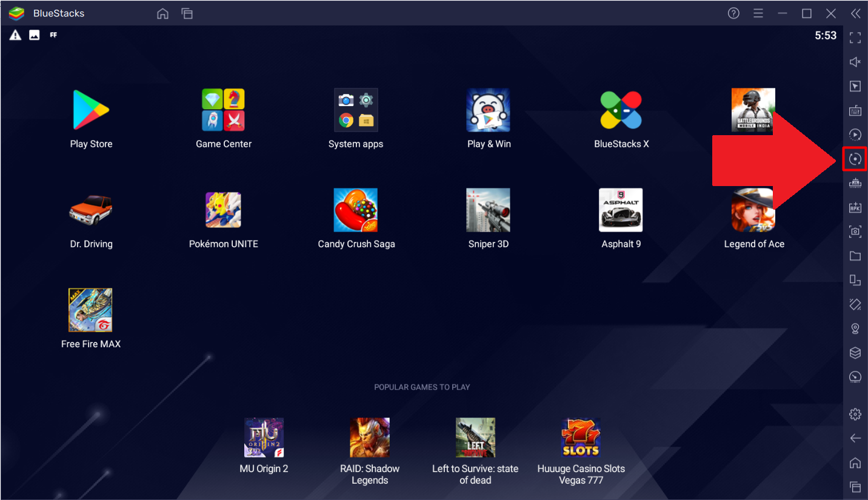Toggle the cursor visibility sidebar icon
This screenshot has height=500, width=868.
point(855,85)
